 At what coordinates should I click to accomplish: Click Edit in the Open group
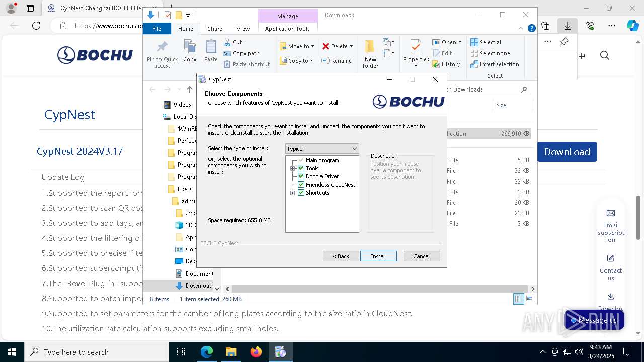tap(442, 53)
